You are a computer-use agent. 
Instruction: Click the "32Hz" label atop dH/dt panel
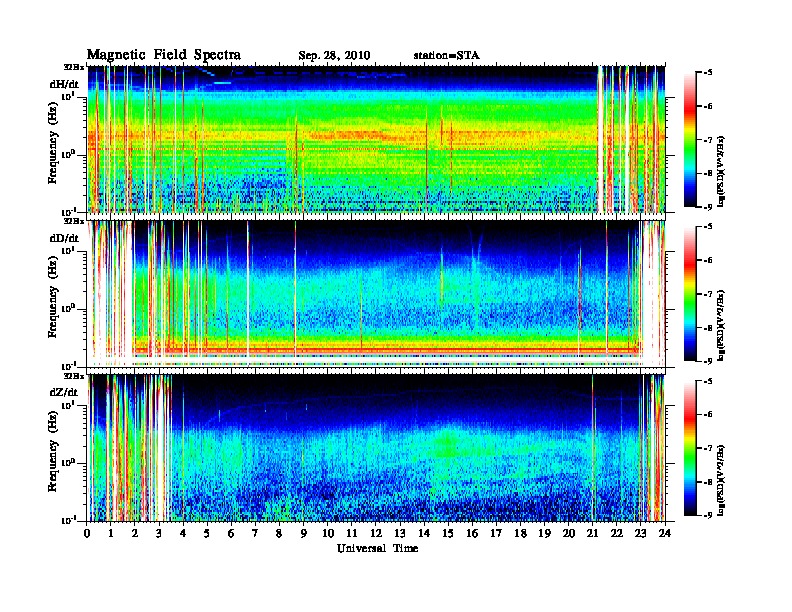pyautogui.click(x=74, y=67)
